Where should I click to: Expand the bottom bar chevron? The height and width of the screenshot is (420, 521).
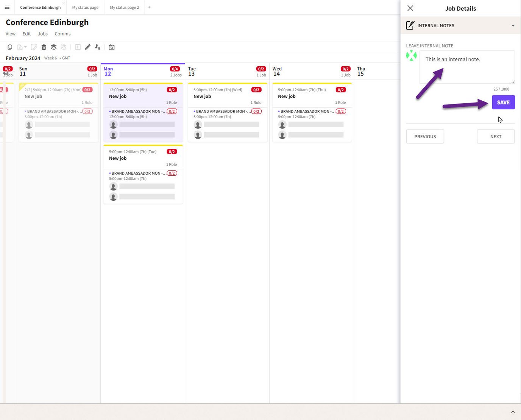click(x=513, y=412)
